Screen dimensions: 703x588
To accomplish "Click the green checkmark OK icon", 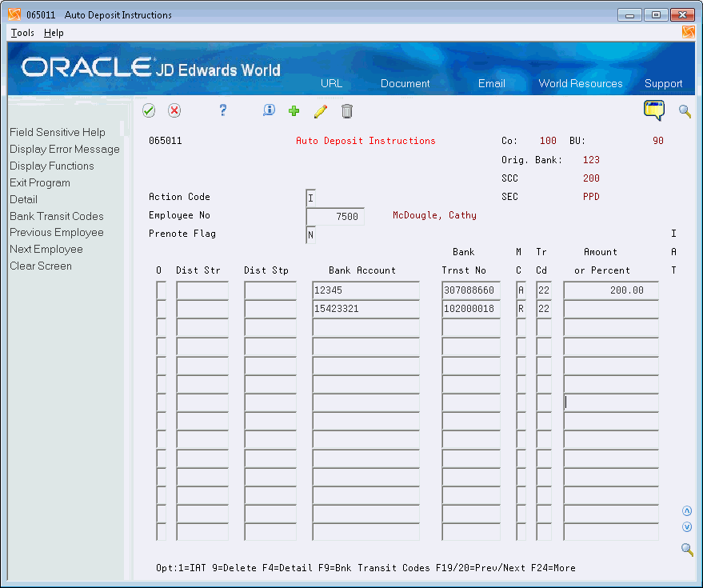I will coord(149,110).
